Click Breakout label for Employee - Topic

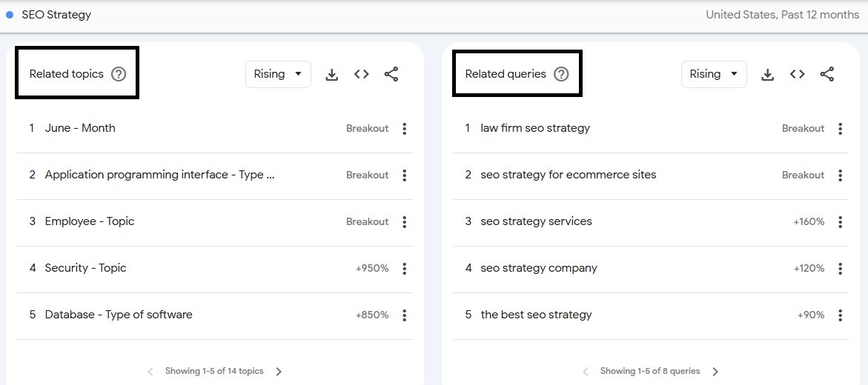click(368, 222)
